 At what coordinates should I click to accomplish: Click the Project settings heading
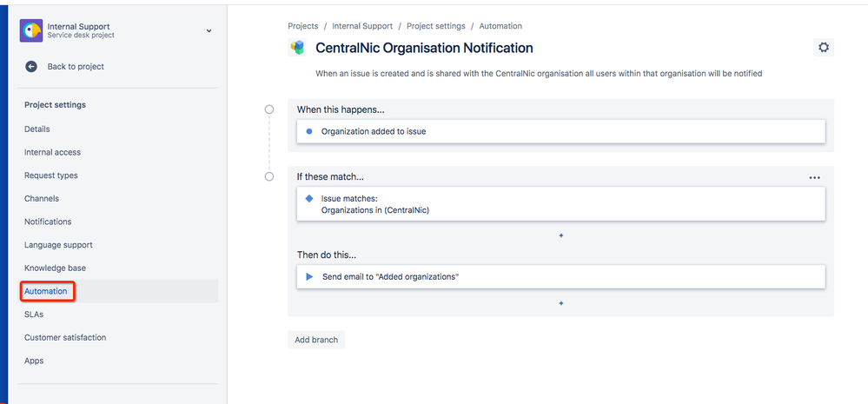point(55,104)
